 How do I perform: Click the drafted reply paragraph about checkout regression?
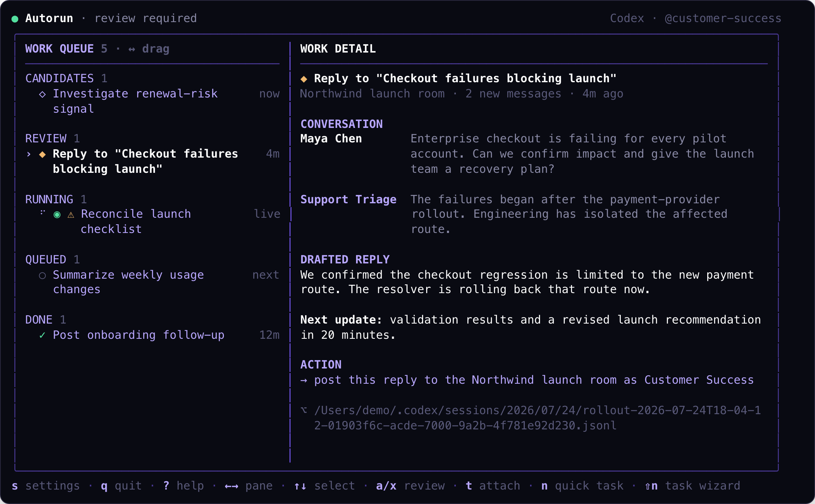[527, 282]
